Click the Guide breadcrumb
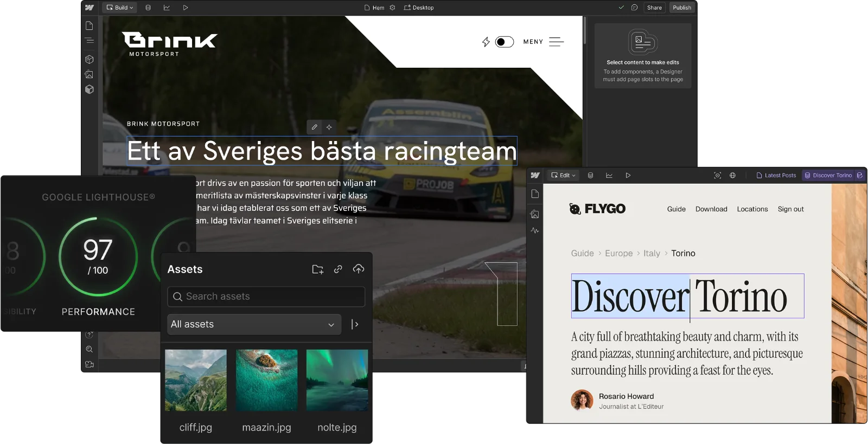The image size is (868, 444). coord(582,253)
